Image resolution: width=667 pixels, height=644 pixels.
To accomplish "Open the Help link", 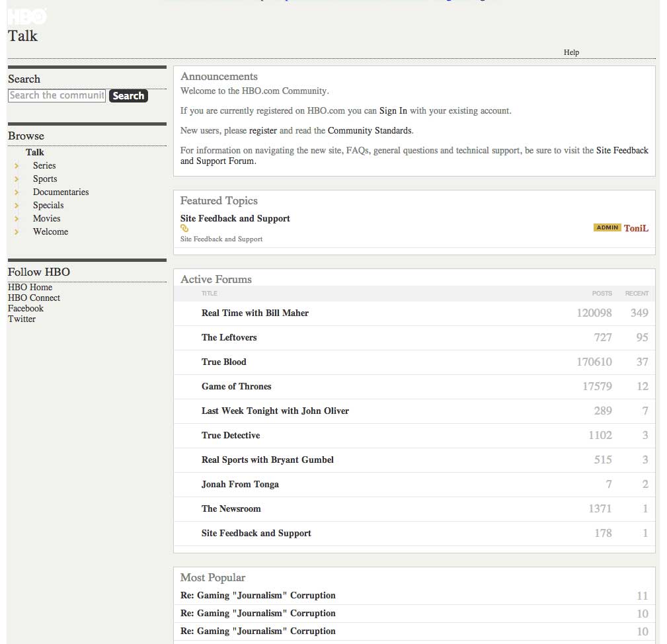I will point(571,52).
